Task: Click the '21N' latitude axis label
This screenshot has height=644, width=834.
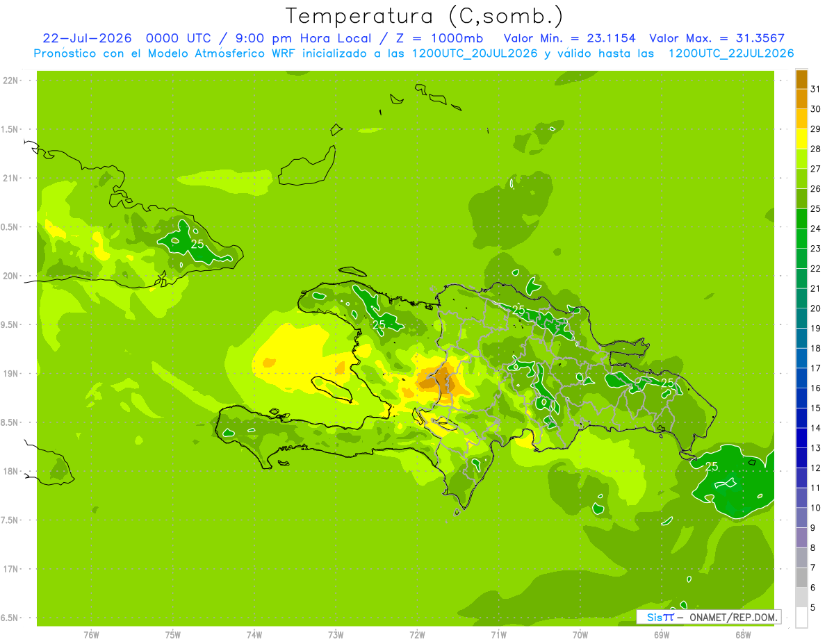Action: point(11,178)
